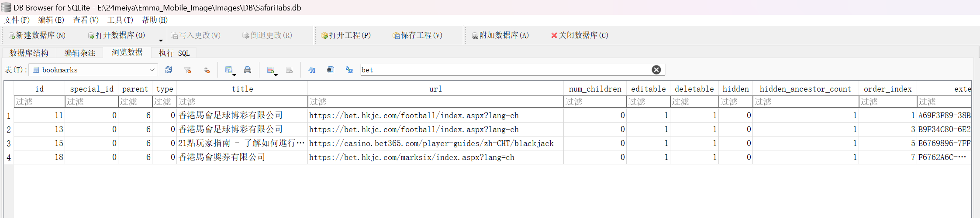Select title cell 香港馬會獎券有限公司
The image size is (980, 218).
click(242, 157)
